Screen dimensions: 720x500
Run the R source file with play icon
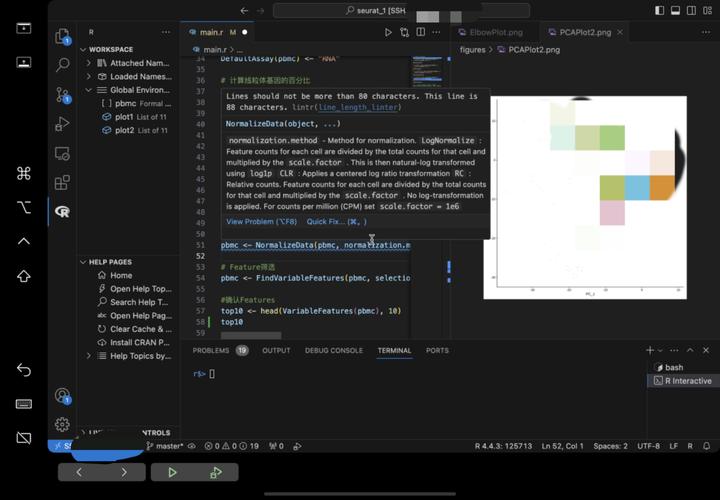point(389,32)
